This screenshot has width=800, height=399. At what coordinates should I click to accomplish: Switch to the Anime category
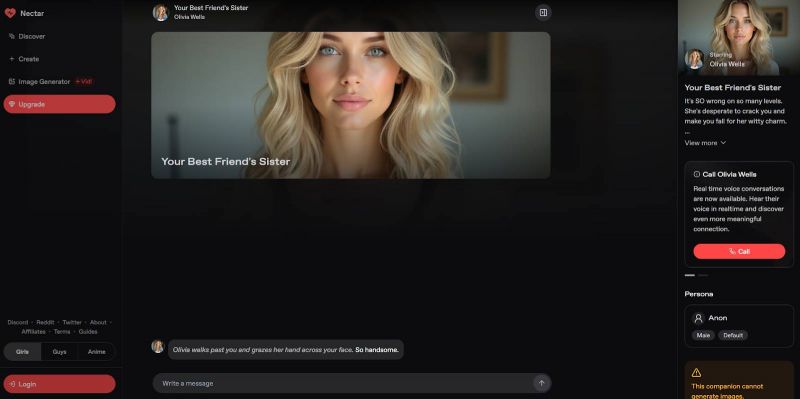(x=96, y=352)
